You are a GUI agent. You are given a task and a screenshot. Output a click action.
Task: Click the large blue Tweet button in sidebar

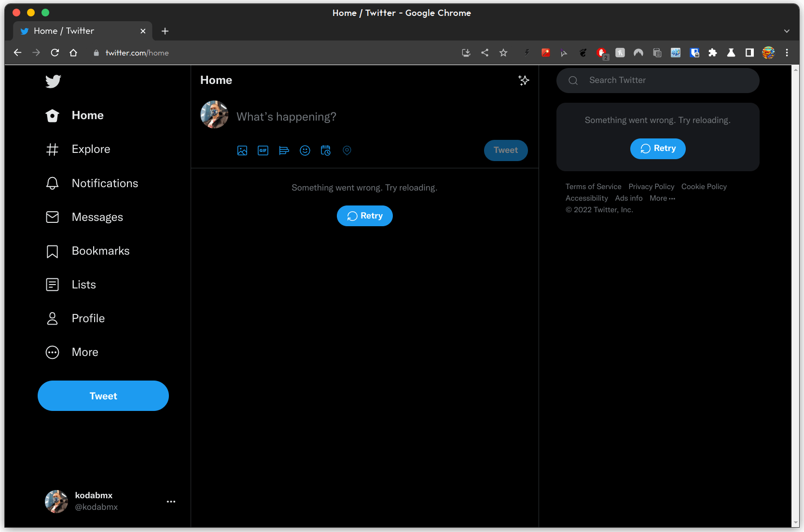tap(103, 396)
